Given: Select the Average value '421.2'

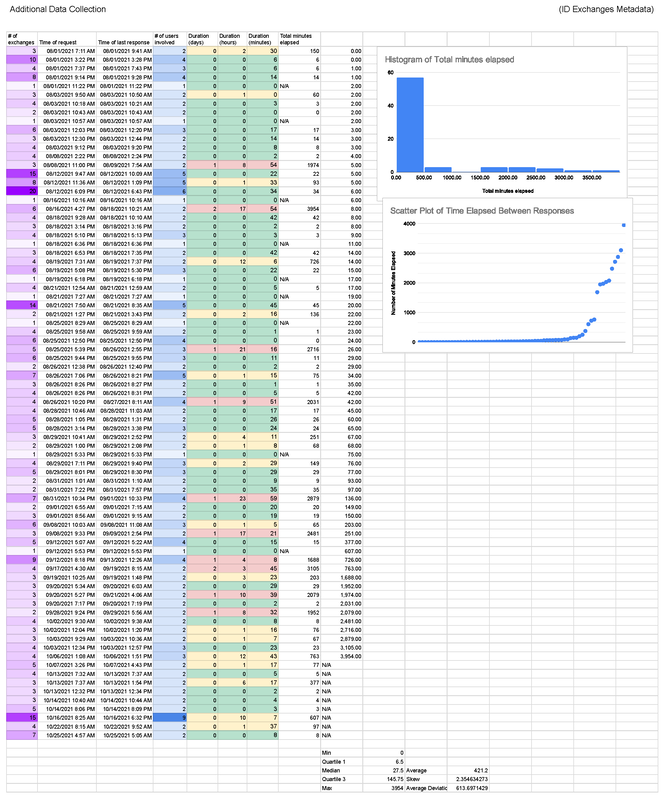Looking at the screenshot, I should (468, 770).
